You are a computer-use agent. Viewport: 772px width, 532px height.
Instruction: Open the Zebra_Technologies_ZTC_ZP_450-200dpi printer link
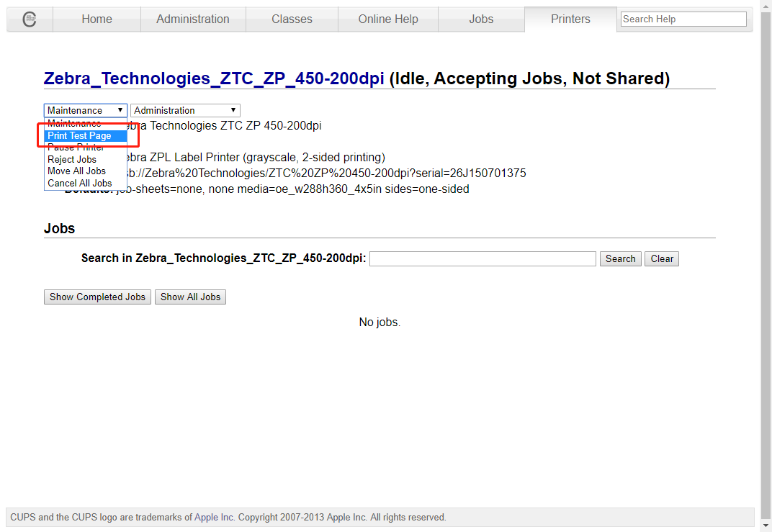(214, 78)
